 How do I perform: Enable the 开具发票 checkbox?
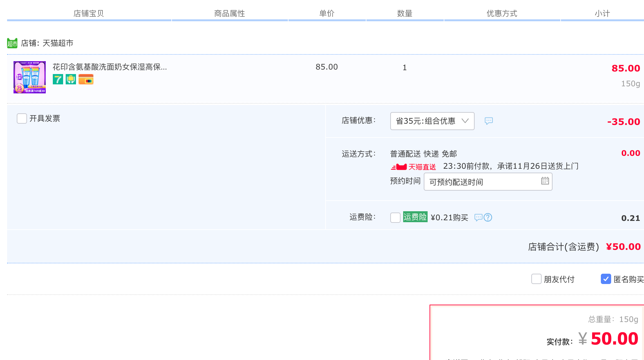click(22, 118)
